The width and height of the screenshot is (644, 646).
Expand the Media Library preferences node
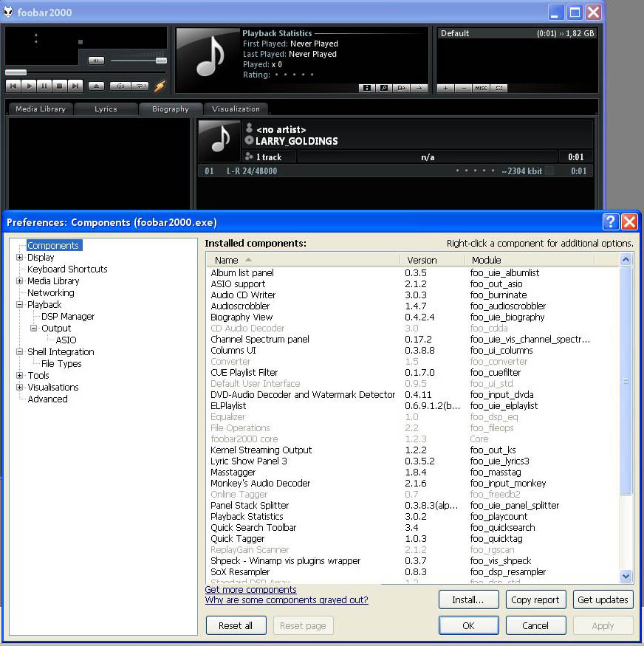coord(20,281)
